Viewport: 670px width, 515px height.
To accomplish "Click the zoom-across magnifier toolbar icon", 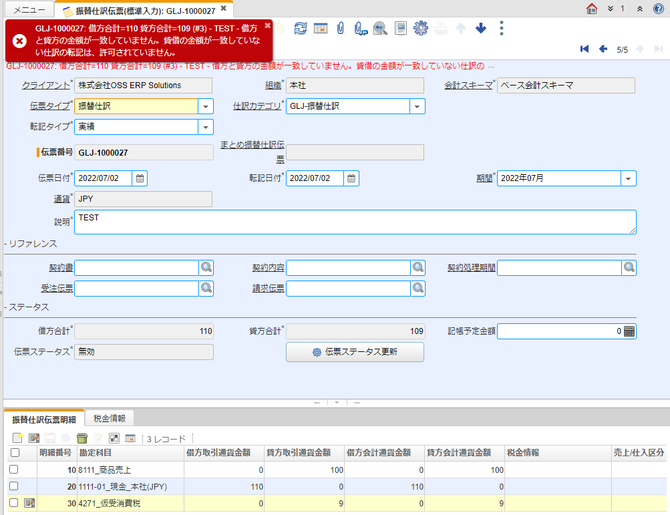I will pyautogui.click(x=380, y=29).
